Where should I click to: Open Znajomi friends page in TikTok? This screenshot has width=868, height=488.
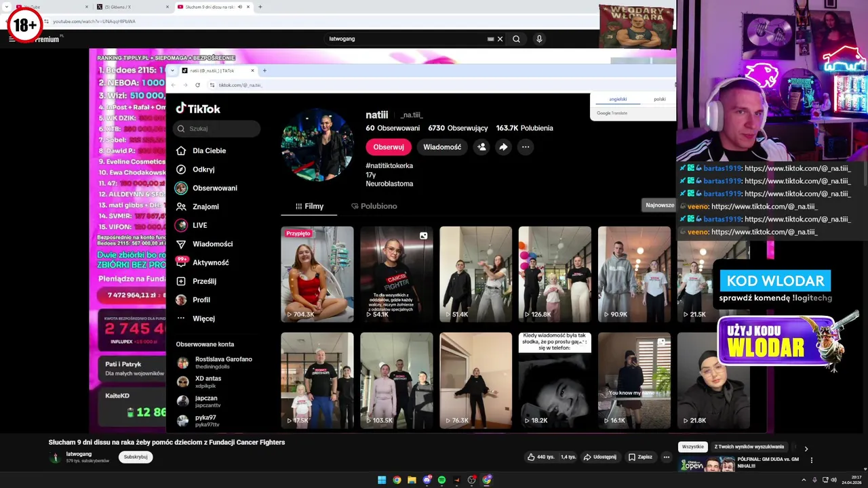click(197, 207)
